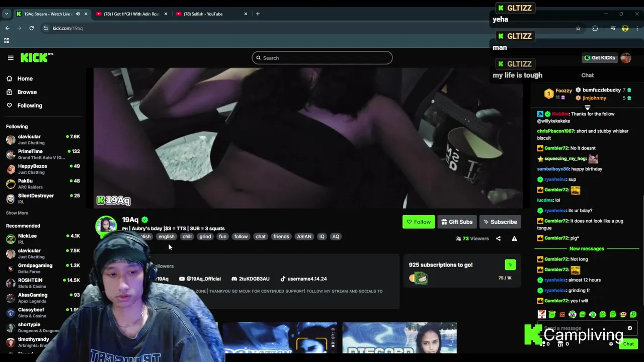Viewport: 644px width, 362px height.
Task: Click the green subscription goal icon
Action: coord(510,265)
